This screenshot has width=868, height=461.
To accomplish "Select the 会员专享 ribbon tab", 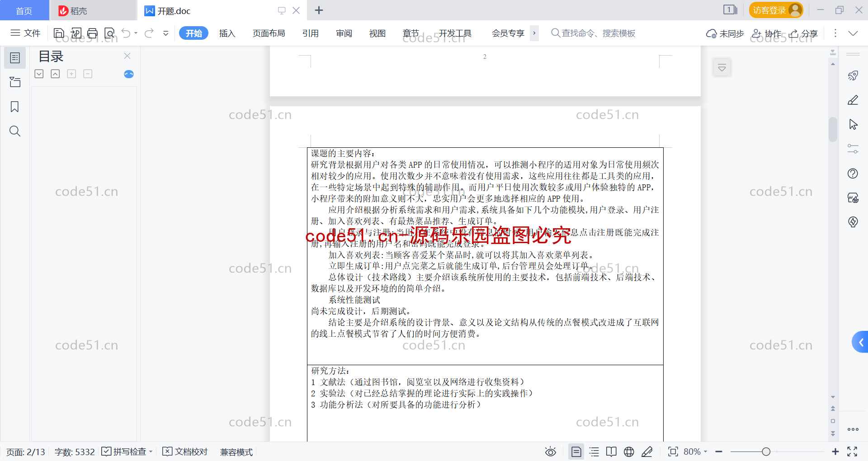I will [508, 33].
